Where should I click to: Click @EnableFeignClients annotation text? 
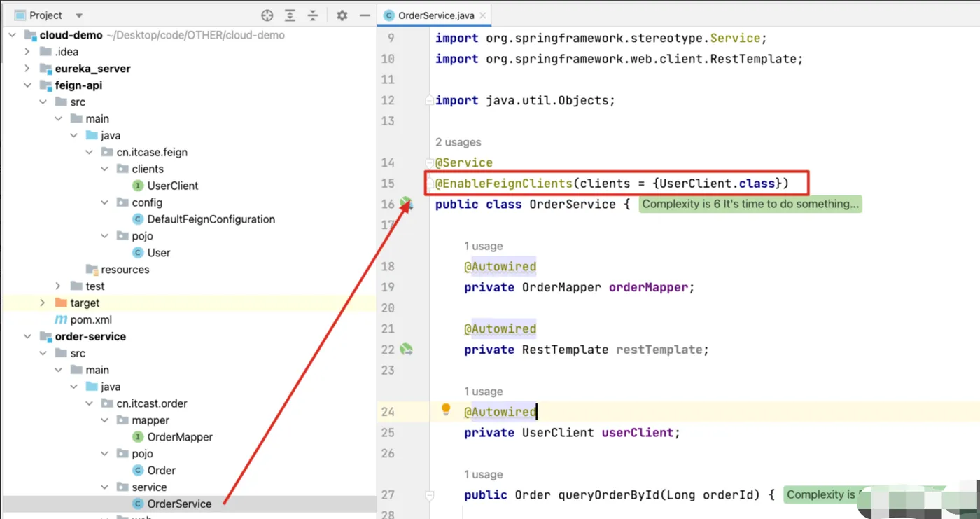pyautogui.click(x=504, y=184)
